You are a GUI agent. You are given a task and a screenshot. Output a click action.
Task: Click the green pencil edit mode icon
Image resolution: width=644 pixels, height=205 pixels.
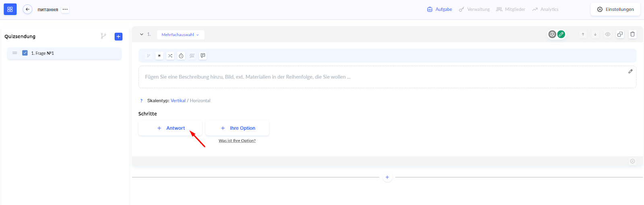pos(561,34)
